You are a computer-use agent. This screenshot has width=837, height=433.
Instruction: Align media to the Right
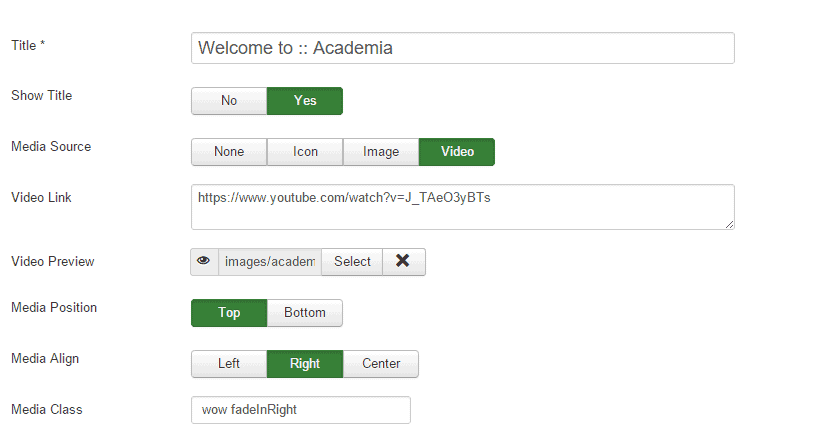pyautogui.click(x=305, y=364)
